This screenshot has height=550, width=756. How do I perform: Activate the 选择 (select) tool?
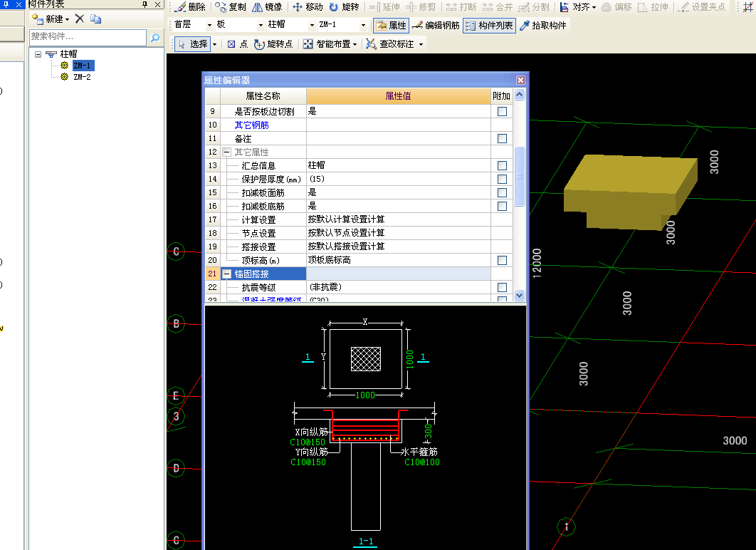(193, 44)
